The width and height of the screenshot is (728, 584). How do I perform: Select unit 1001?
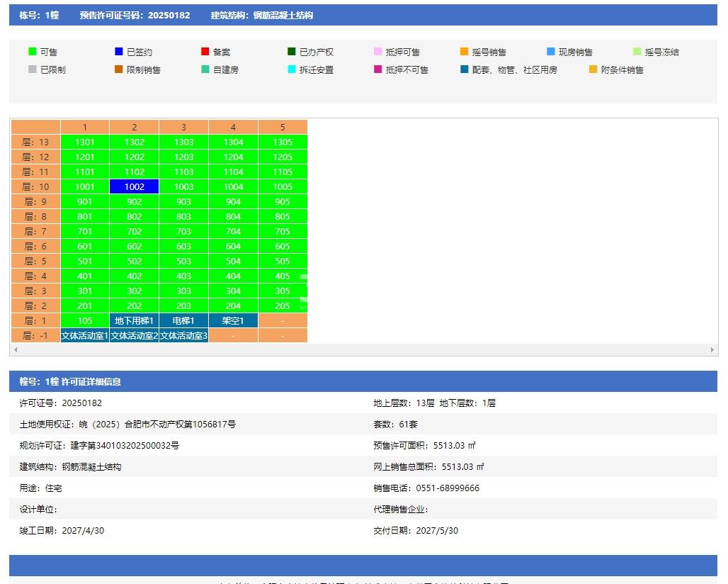[84, 187]
